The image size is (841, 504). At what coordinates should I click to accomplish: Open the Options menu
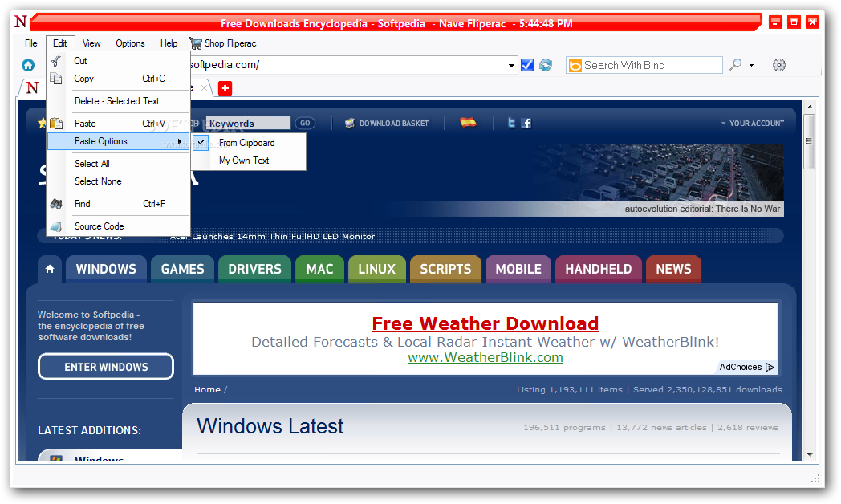click(x=130, y=43)
